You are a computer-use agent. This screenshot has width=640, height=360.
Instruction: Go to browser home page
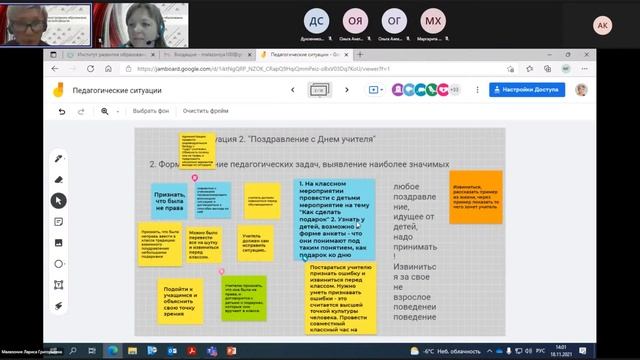[x=108, y=69]
